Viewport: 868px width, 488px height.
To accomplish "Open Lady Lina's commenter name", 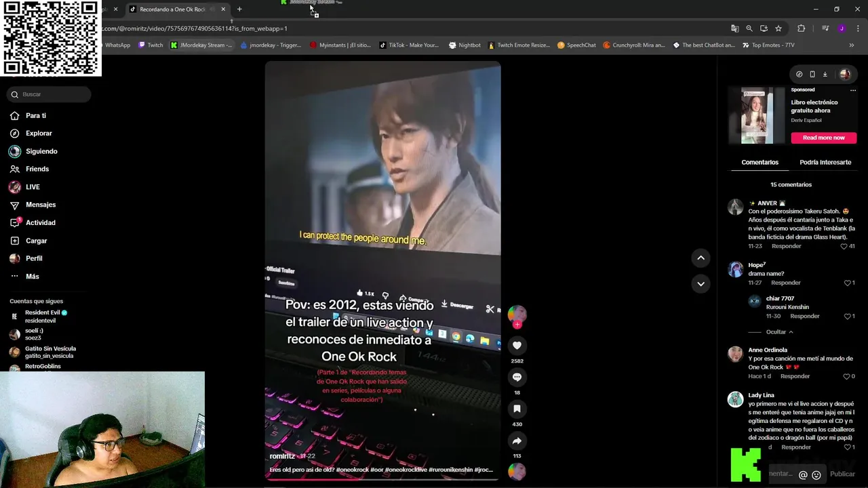I will (x=761, y=395).
